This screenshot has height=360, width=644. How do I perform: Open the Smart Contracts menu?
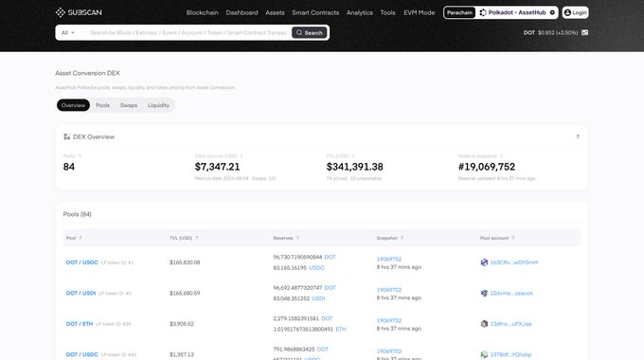(315, 12)
